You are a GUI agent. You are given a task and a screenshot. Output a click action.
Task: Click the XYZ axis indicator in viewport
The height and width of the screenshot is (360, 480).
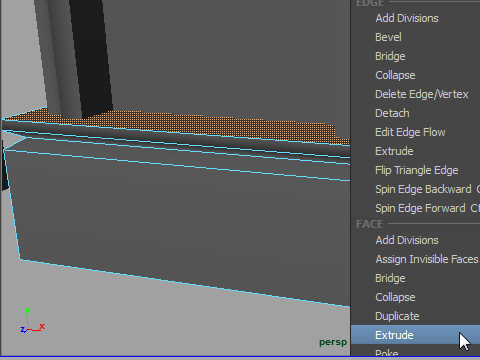[32, 321]
